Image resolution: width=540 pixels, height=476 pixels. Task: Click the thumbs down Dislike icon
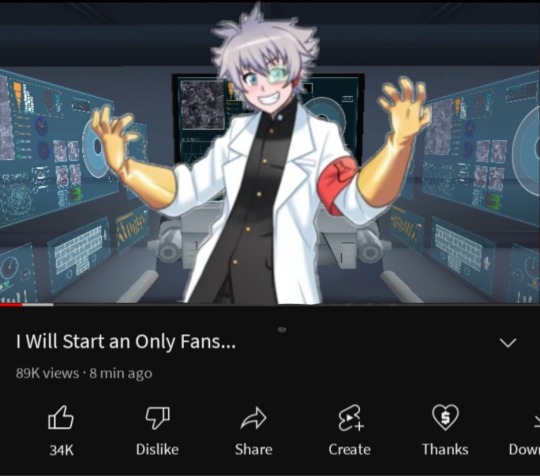point(157,417)
